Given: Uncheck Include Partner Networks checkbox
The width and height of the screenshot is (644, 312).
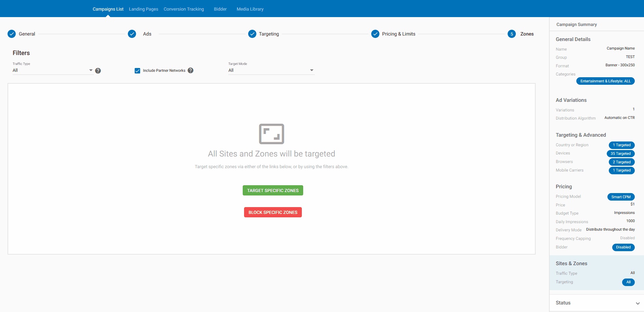Looking at the screenshot, I should (137, 71).
